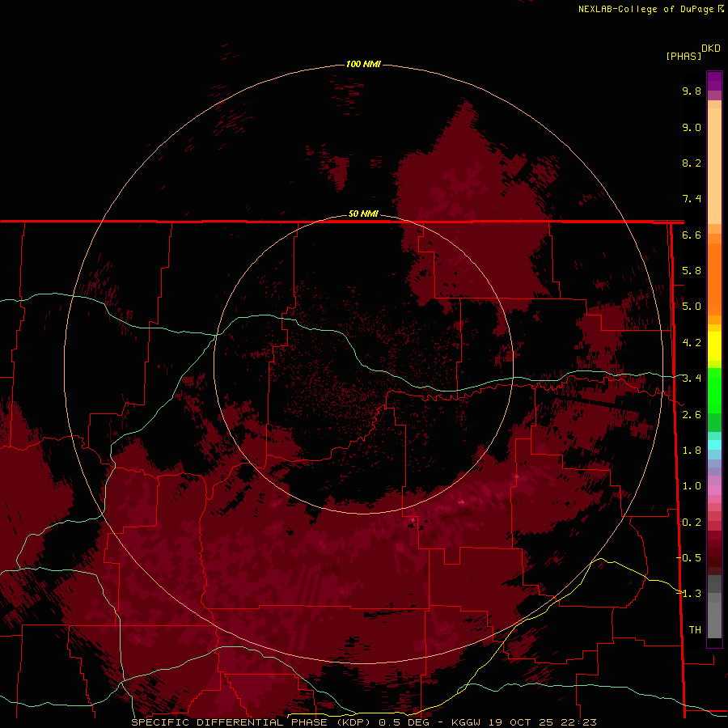Click the 5.0 value on color scale
This screenshot has height=728, width=728.
(692, 307)
